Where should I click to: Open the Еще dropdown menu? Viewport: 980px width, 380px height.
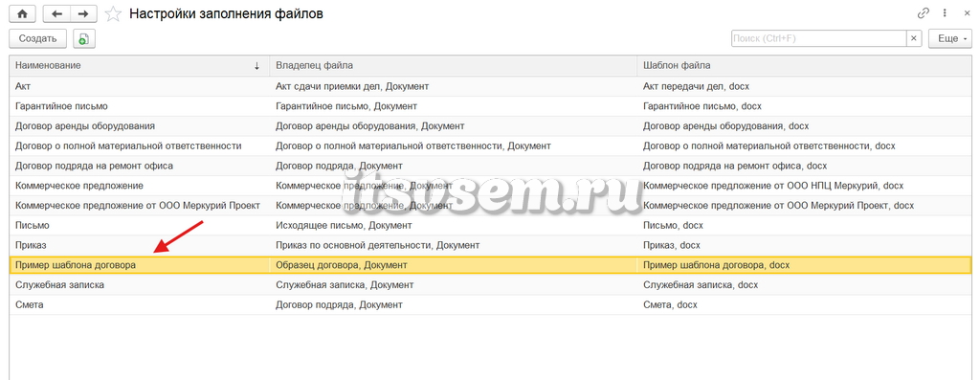point(950,38)
